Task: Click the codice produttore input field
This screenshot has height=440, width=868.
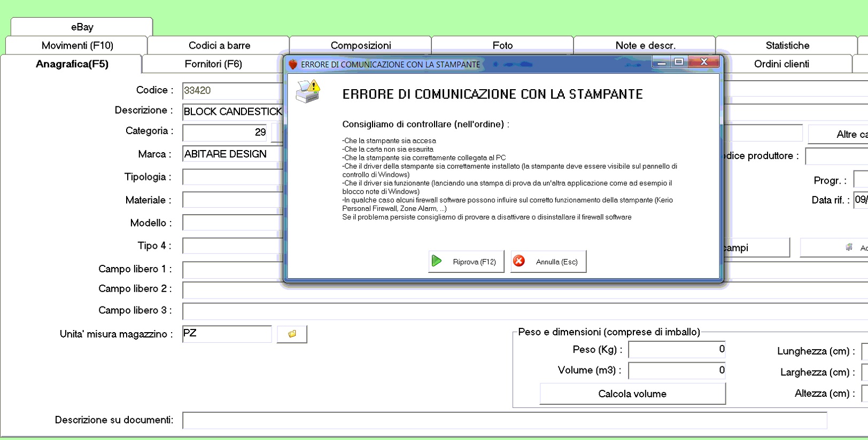Action: pyautogui.click(x=836, y=156)
